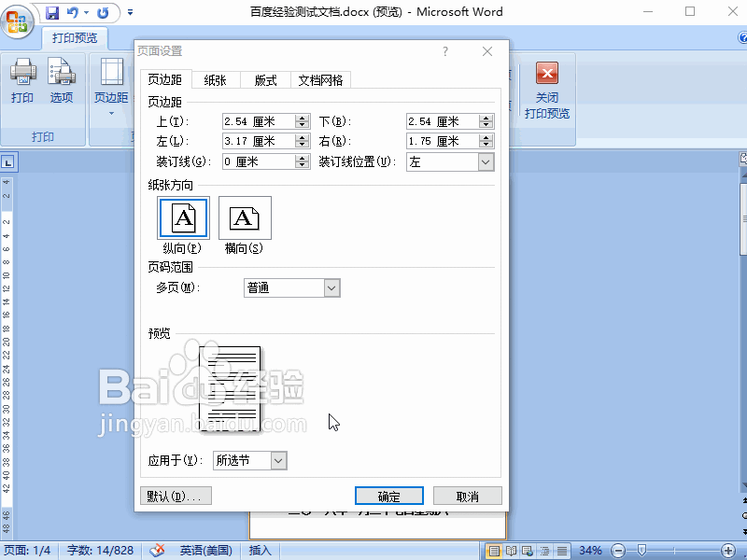Click Close Print Preview red icon
This screenshot has width=747, height=560.
click(547, 74)
